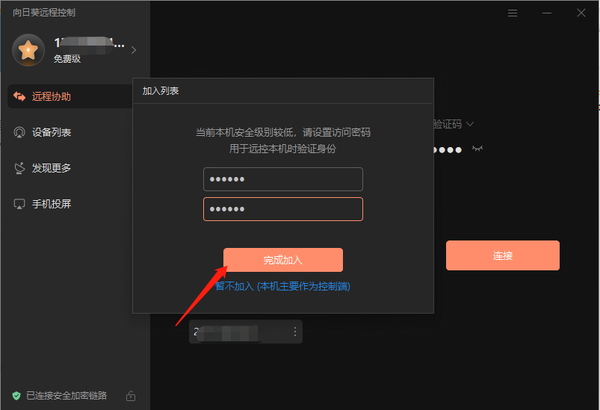Click the 加入列表 dialog title
This screenshot has width=600, height=410.
(161, 91)
